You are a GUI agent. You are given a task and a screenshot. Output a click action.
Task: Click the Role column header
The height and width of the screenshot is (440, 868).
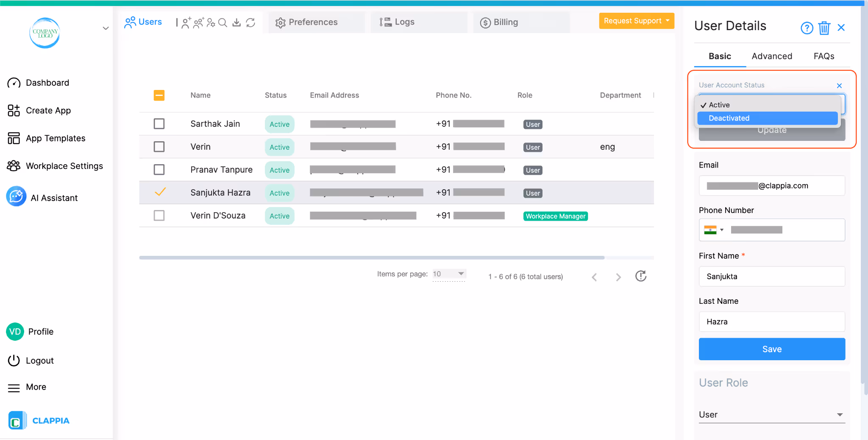coord(525,95)
